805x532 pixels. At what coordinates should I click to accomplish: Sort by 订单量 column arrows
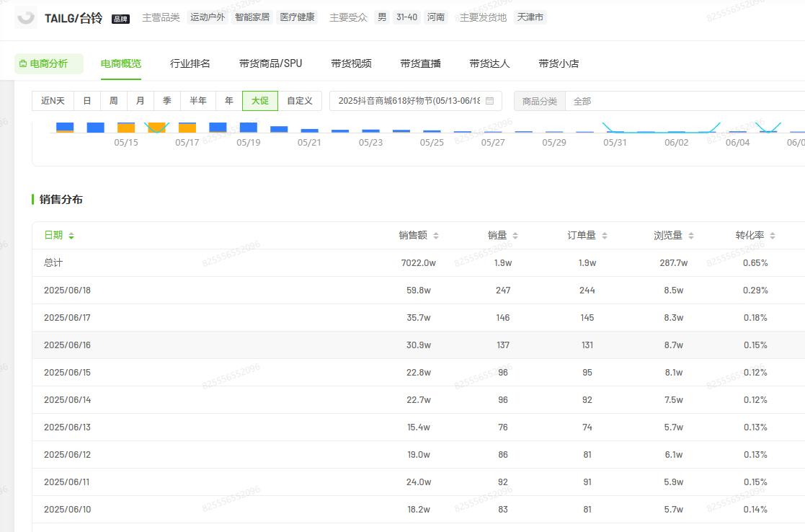coord(604,236)
